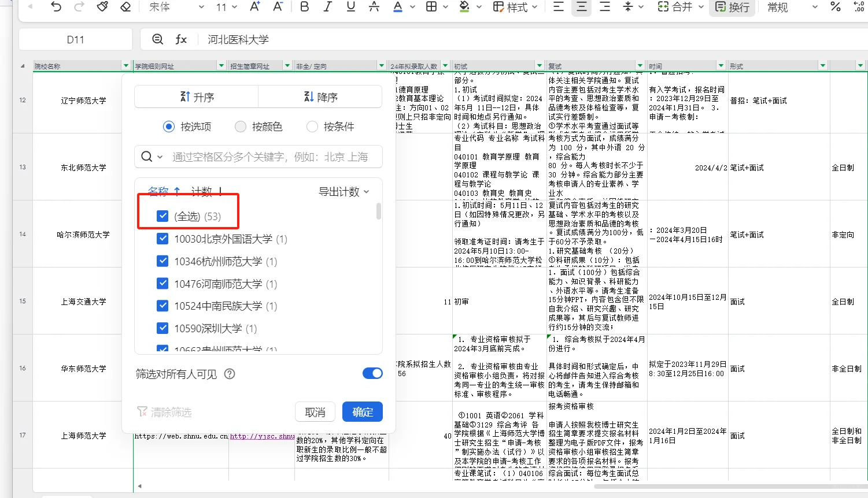This screenshot has width=868, height=498.
Task: Open the 时间 column filter arrow
Action: [721, 66]
